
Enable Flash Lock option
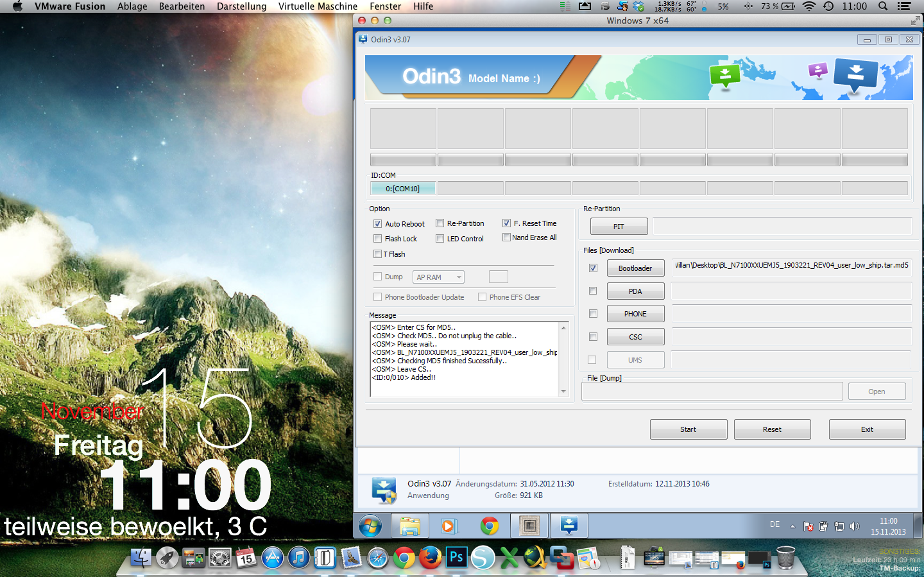click(378, 239)
